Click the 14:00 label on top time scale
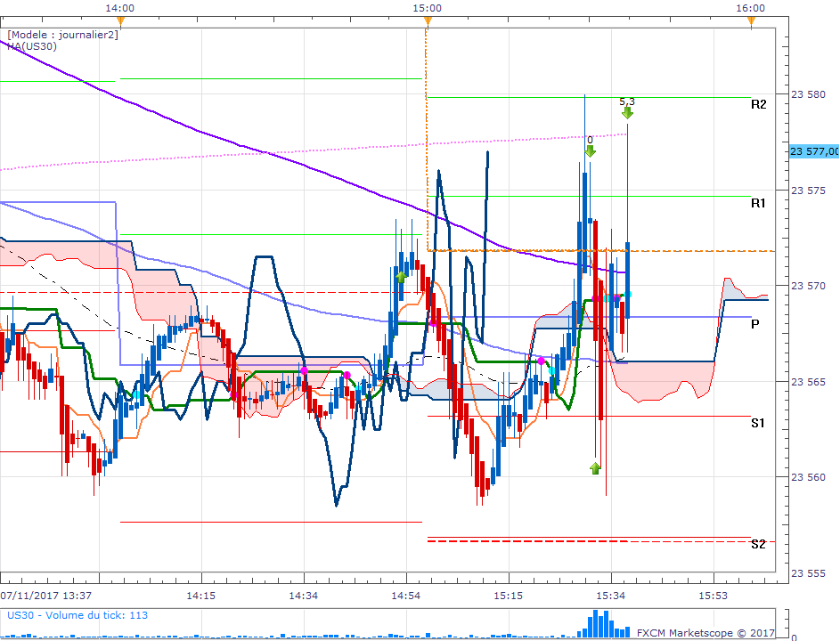The image size is (840, 641). 120,8
